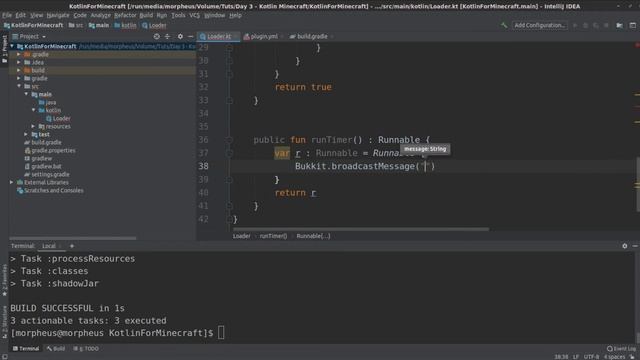Open the Event Log
This screenshot has width=640, height=360.
tap(621, 349)
